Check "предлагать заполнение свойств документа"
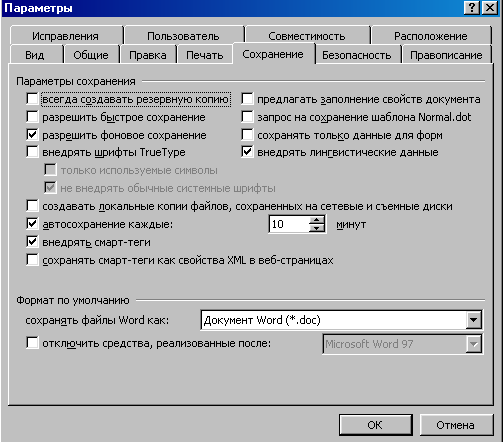Viewport: 503px width, 442px height. [x=247, y=99]
